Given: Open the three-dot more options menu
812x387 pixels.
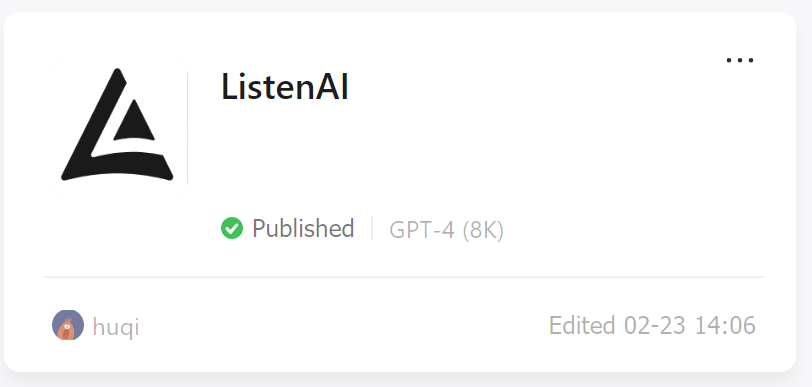Looking at the screenshot, I should pos(740,61).
